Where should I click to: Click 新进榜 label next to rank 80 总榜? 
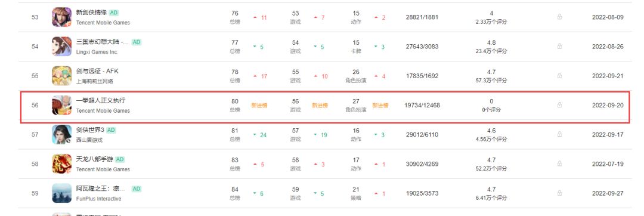259,106
